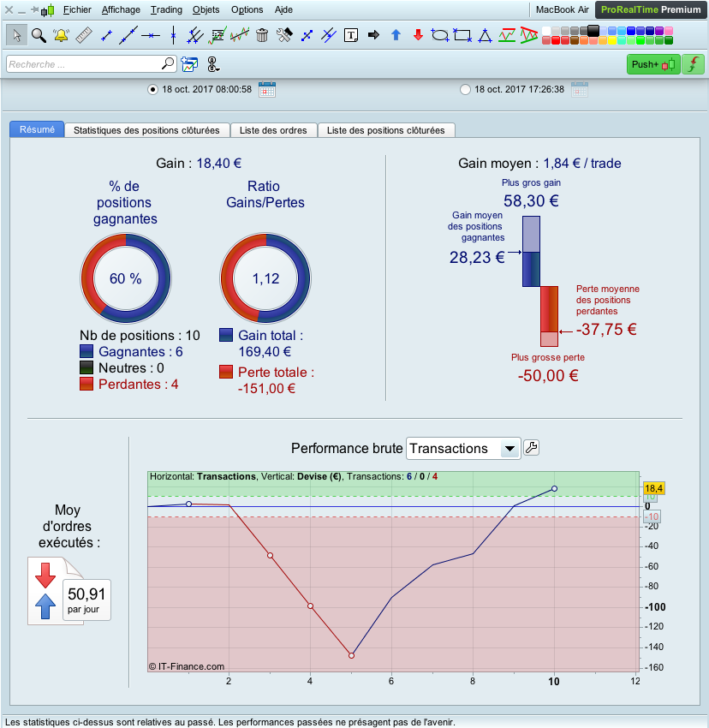This screenshot has height=728, width=709.
Task: Click the candlestick application icon
Action: tap(48, 9)
